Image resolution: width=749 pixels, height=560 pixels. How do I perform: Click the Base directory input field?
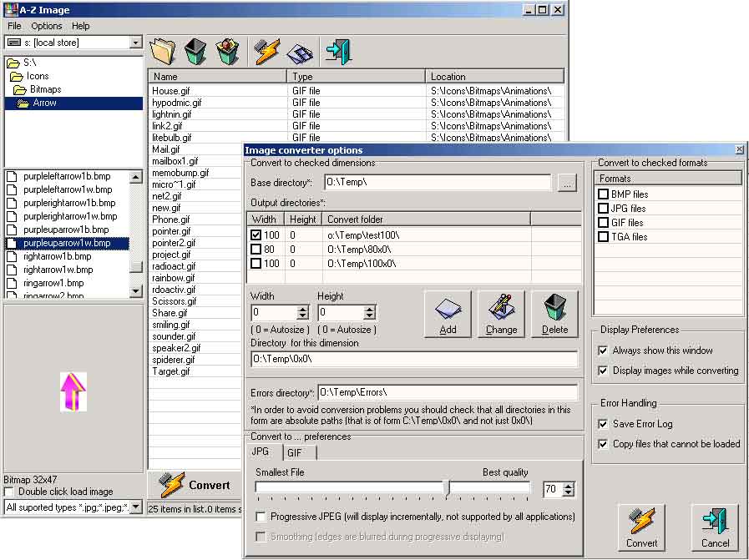[x=438, y=183]
